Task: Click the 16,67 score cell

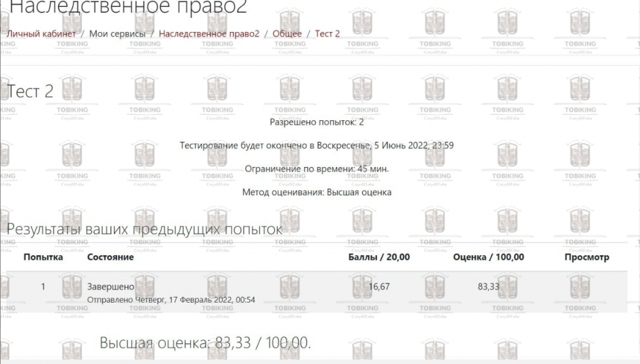Action: point(379,287)
